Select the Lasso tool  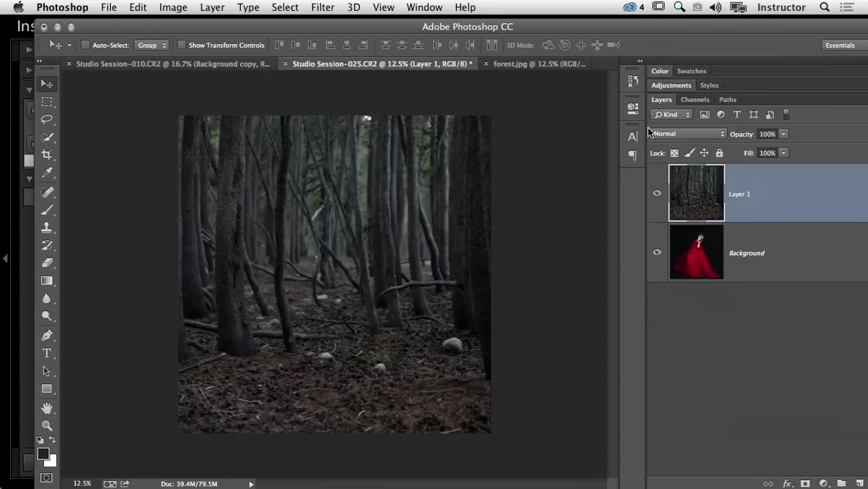(47, 119)
